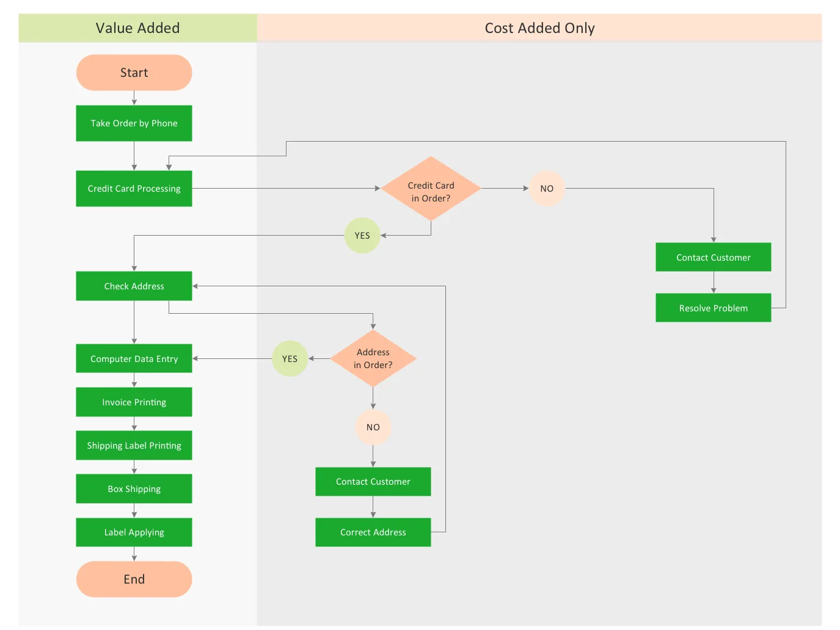Select the Shipping Label Printing step
The image size is (840, 630).
coord(134,446)
